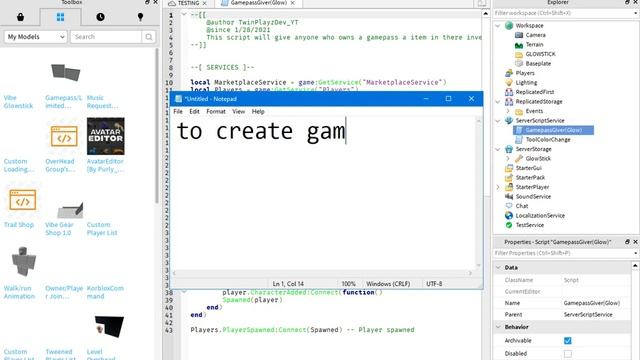The image size is (640, 360).
Task: Open the Toolbox Creations lightbulb tab
Action: (140, 17)
